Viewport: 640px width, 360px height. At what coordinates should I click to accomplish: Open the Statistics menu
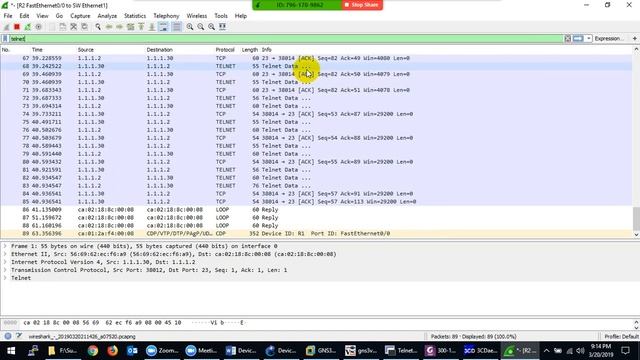tap(135, 16)
